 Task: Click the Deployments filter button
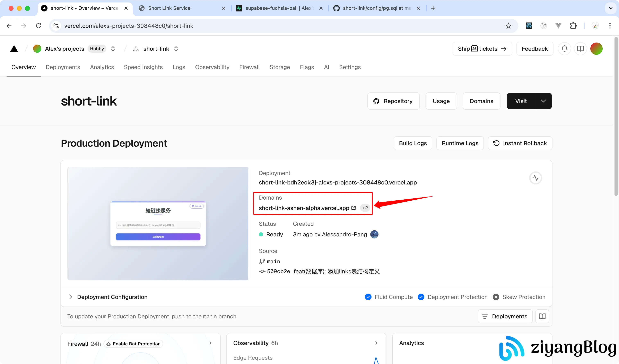[x=505, y=316]
